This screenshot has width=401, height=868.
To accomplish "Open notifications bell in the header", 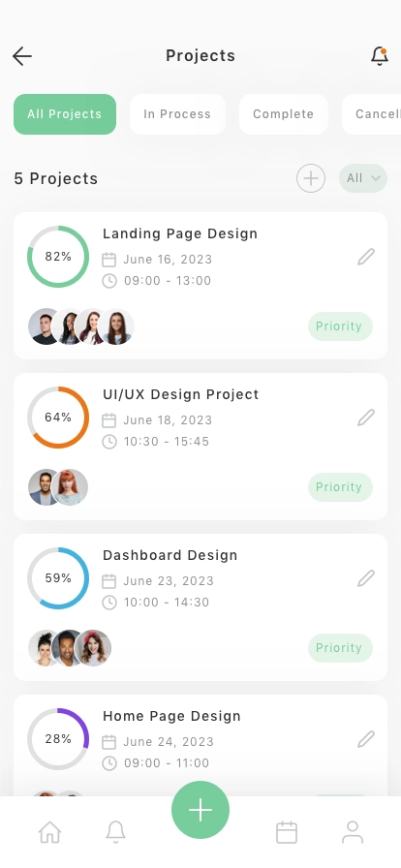I will (380, 56).
